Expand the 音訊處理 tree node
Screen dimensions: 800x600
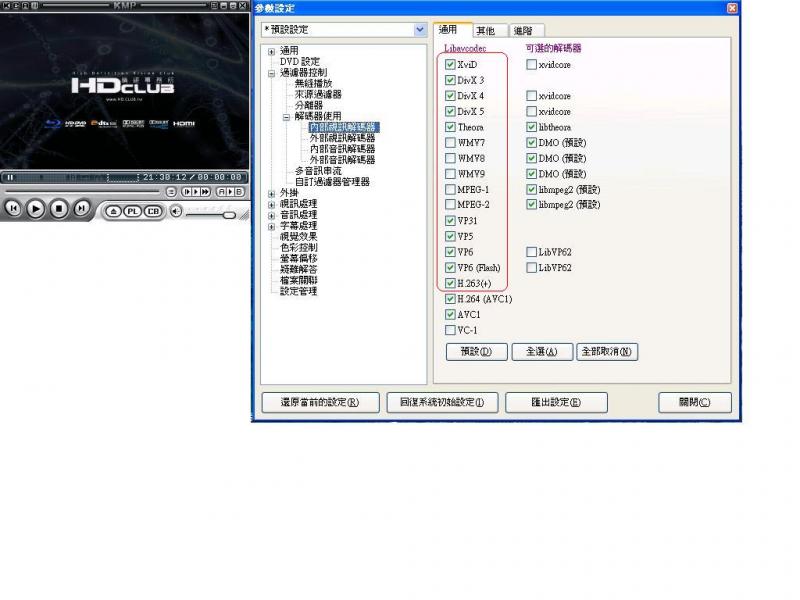(x=271, y=215)
